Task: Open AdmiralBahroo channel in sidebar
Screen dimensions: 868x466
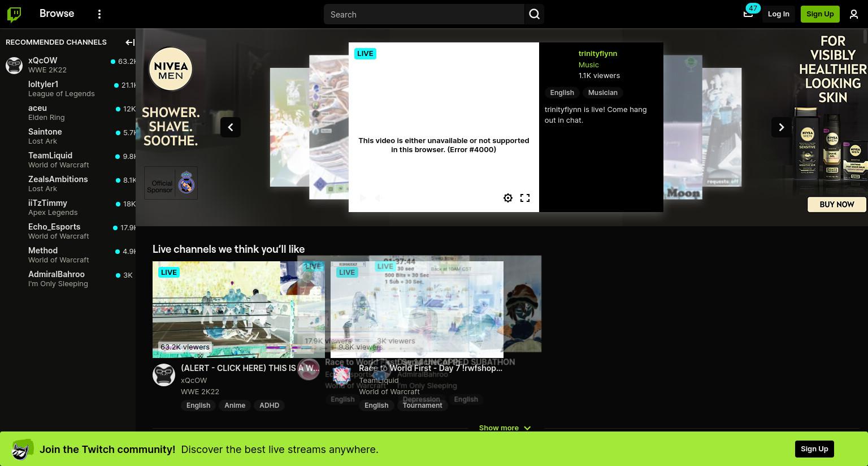Action: tap(68, 279)
